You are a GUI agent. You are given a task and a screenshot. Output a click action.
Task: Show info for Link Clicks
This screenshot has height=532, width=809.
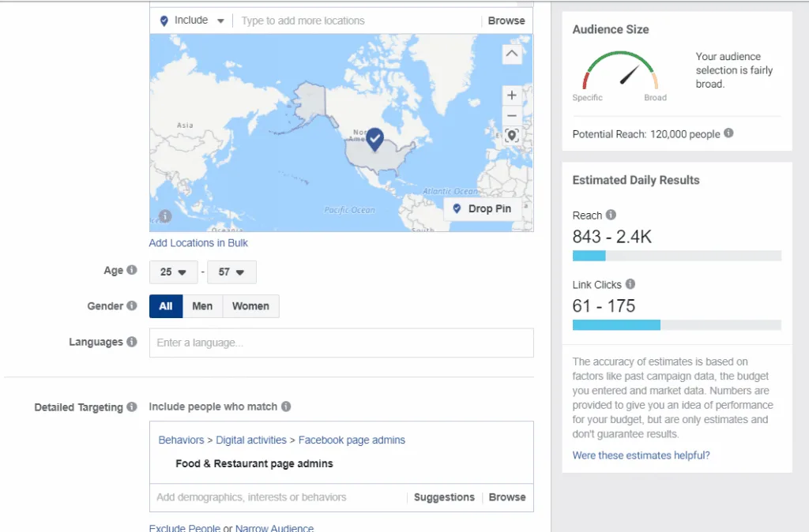[x=630, y=283]
